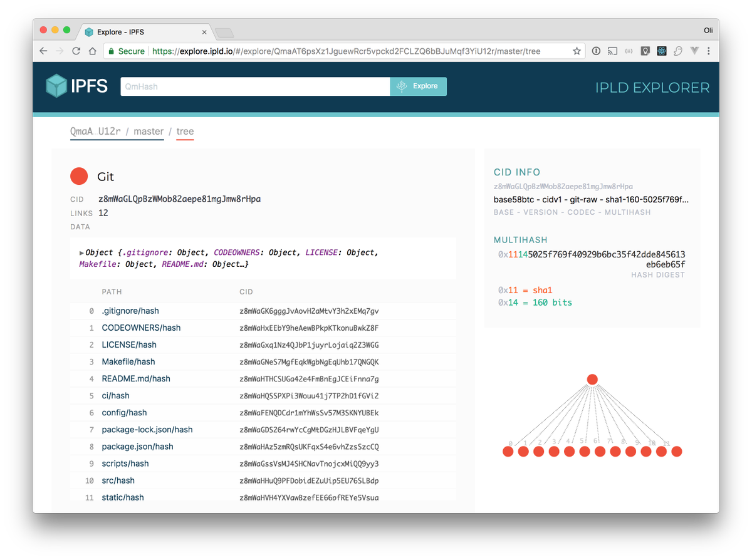Open the src/hash path
The width and height of the screenshot is (752, 560).
[x=118, y=480]
